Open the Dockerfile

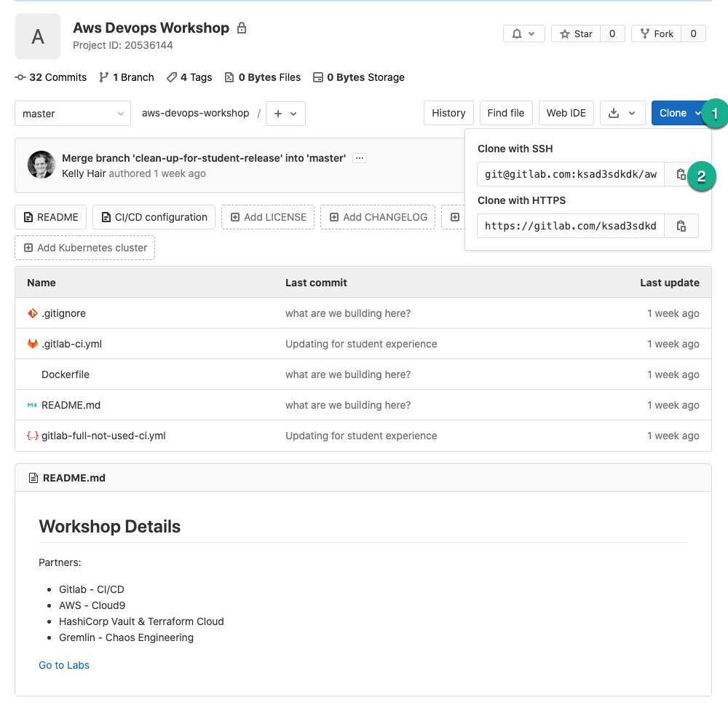pyautogui.click(x=66, y=374)
